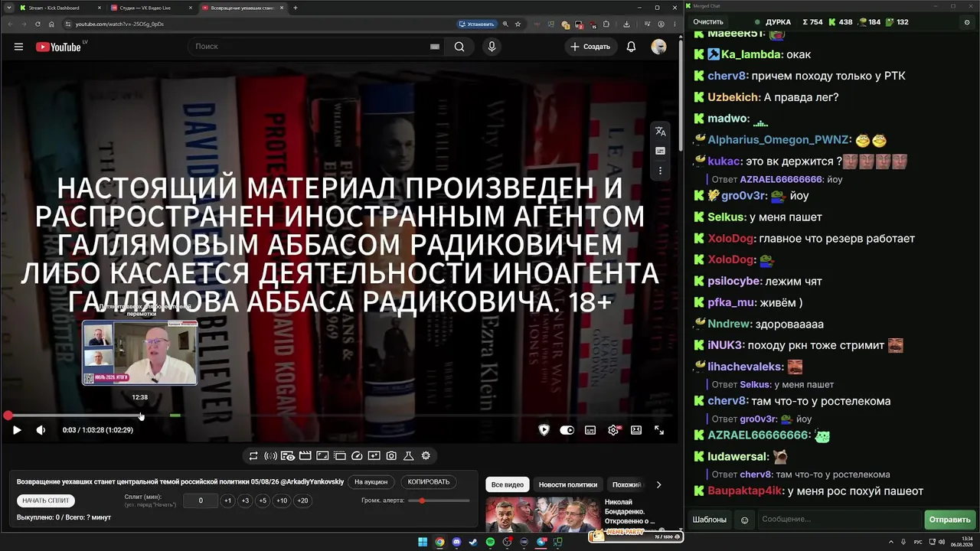Screen dimensions: 980x551
Task: Open the translate icon on the video
Action: pos(661,132)
